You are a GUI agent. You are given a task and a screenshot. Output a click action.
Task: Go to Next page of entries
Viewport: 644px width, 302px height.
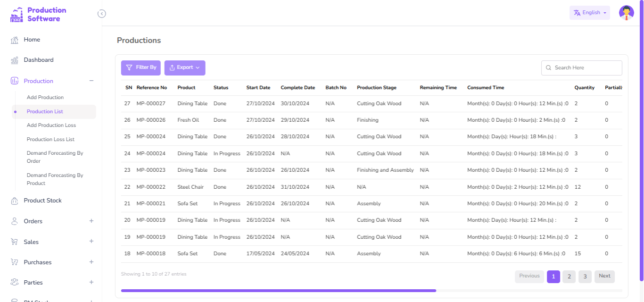(604, 277)
